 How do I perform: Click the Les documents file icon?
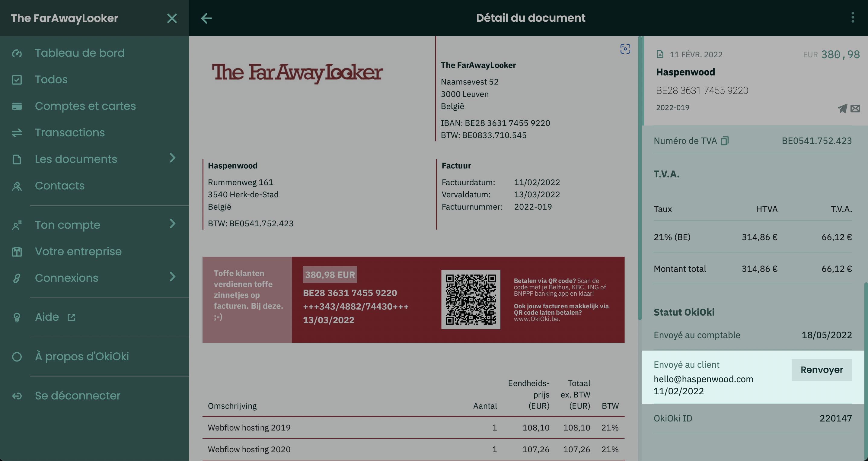(x=17, y=159)
